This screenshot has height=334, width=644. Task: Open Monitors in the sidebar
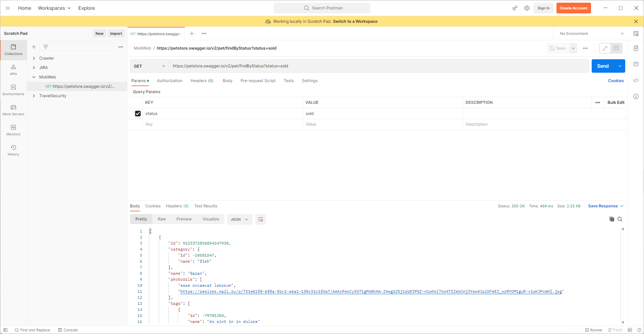coord(13,130)
